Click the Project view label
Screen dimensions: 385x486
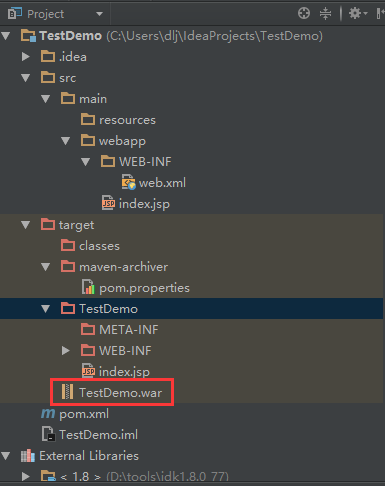46,14
